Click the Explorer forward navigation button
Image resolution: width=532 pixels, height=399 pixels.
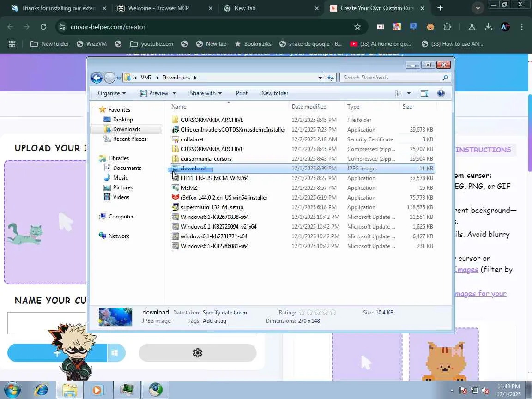pyautogui.click(x=109, y=78)
